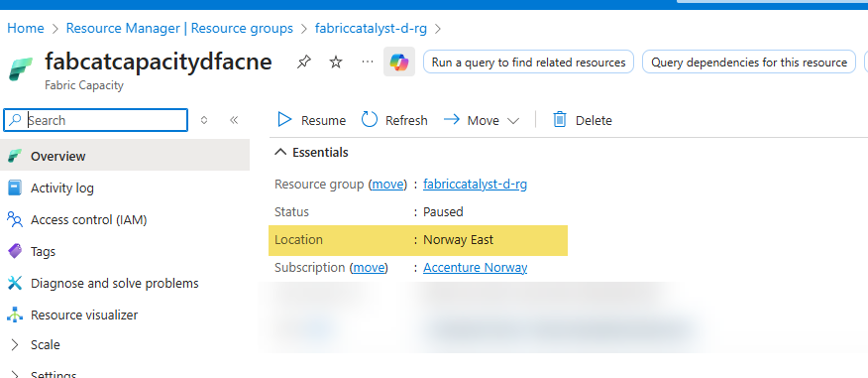The height and width of the screenshot is (378, 868).
Task: Mark resource as favorite with star icon
Action: [x=336, y=62]
